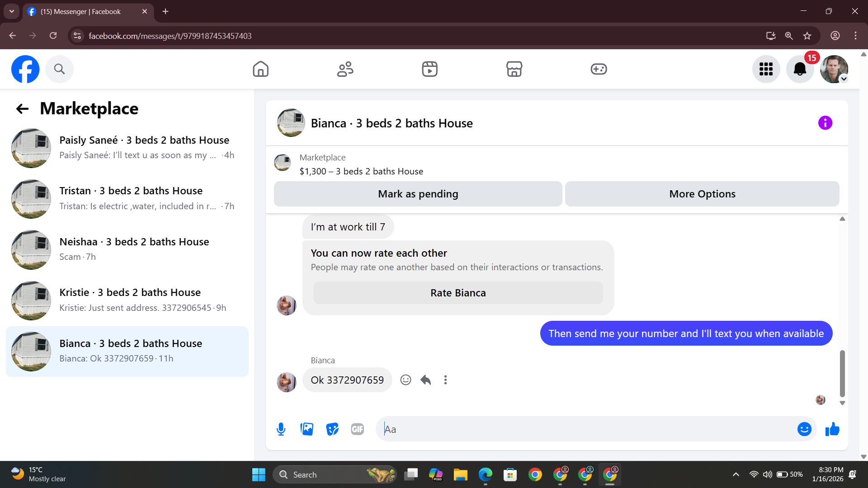This screenshot has height=488, width=868.
Task: Click the Rate Bianca button
Action: click(x=458, y=293)
